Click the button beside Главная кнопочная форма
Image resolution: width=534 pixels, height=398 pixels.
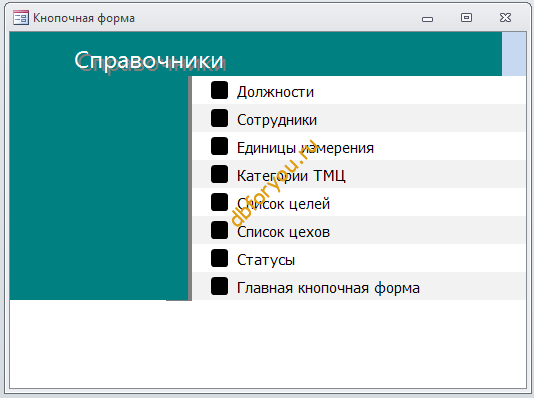[219, 286]
